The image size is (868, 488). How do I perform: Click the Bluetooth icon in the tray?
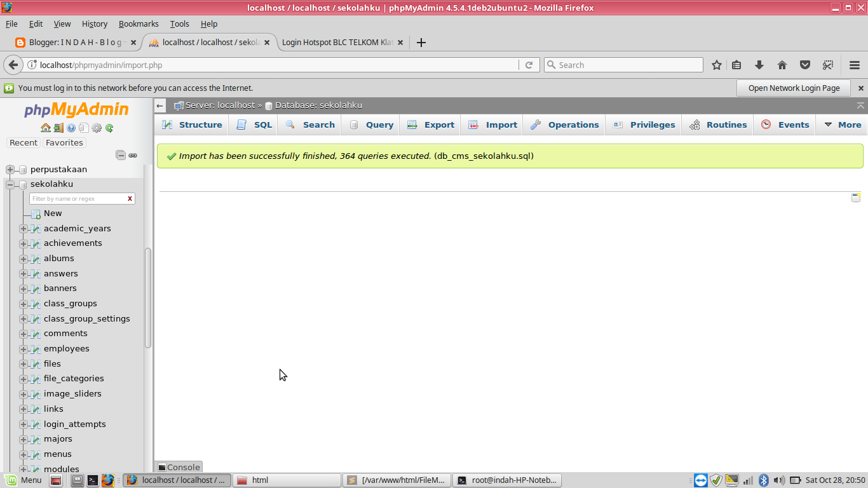pos(763,480)
